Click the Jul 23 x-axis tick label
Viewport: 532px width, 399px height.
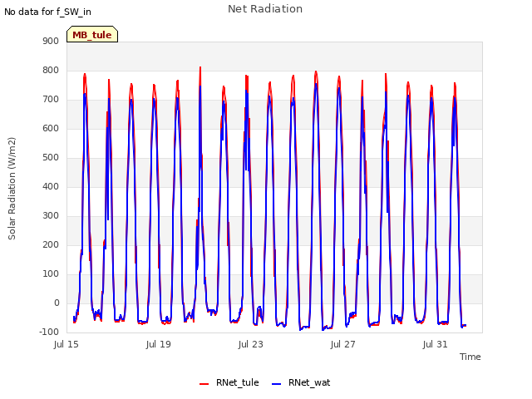coord(251,344)
